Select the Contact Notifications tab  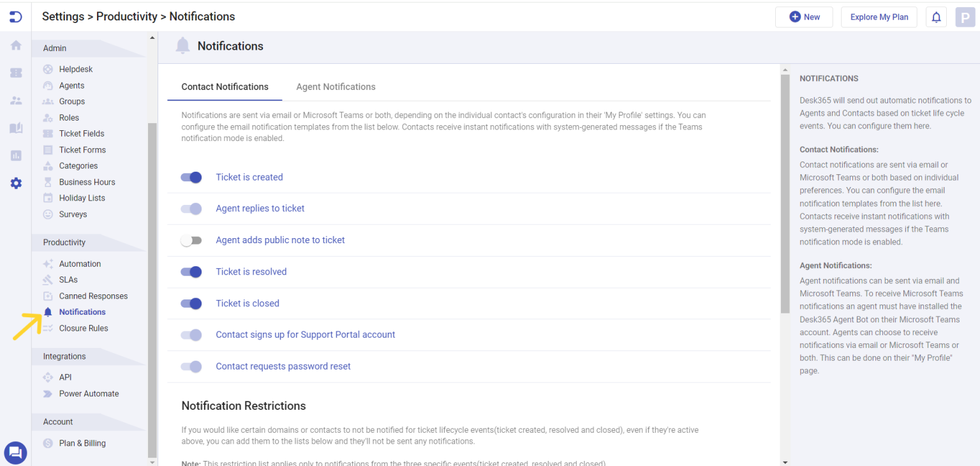[x=225, y=86]
